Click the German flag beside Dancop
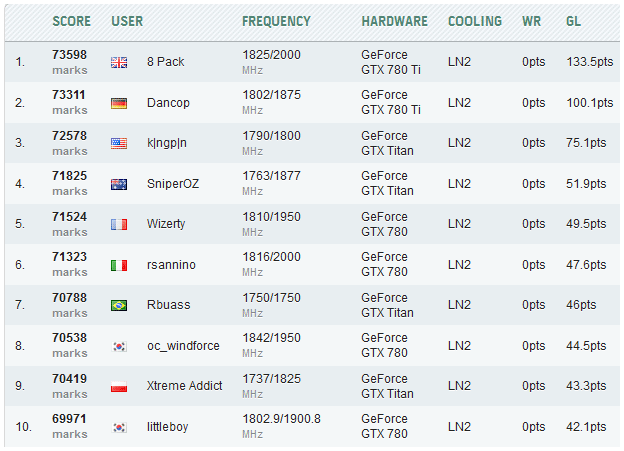 tap(119, 103)
